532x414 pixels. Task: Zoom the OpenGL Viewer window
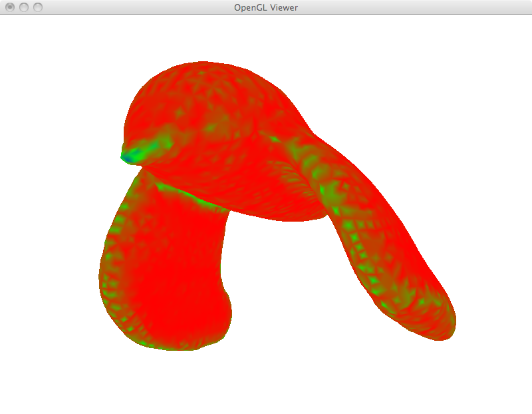coord(38,7)
